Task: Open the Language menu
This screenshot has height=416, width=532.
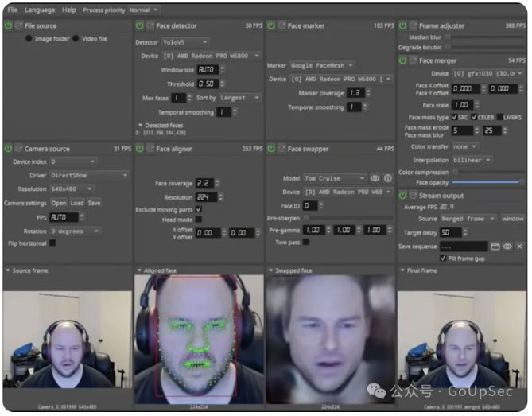Action: click(x=40, y=10)
